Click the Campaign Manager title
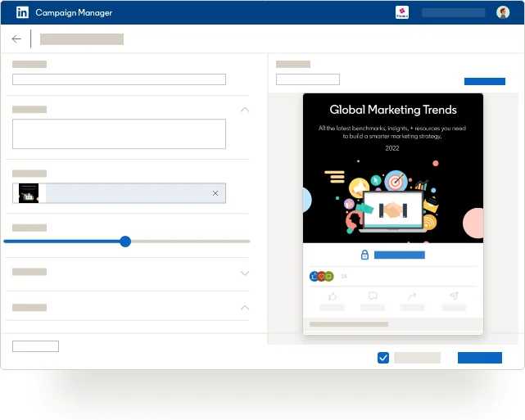This screenshot has height=420, width=525. point(74,13)
